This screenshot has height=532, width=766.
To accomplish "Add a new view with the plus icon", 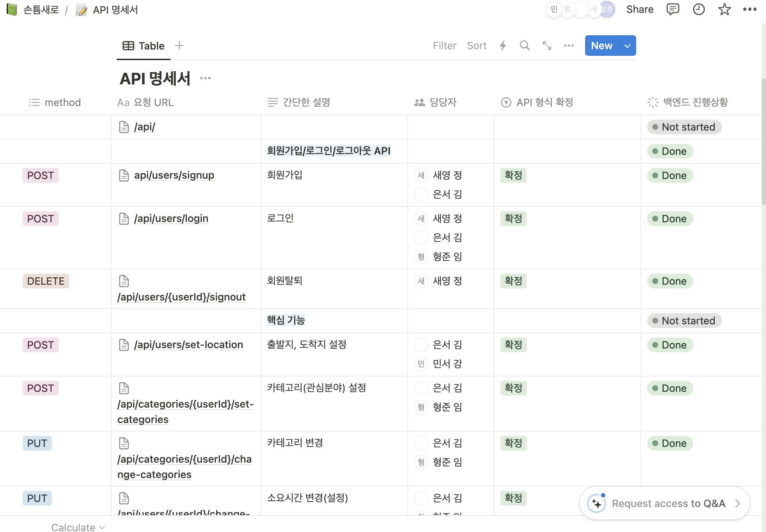I will click(x=179, y=45).
